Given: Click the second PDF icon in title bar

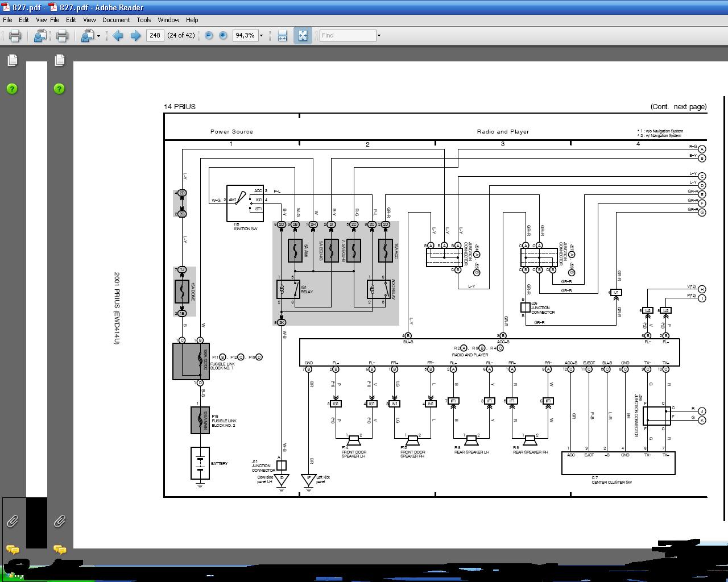Looking at the screenshot, I should click(x=53, y=7).
